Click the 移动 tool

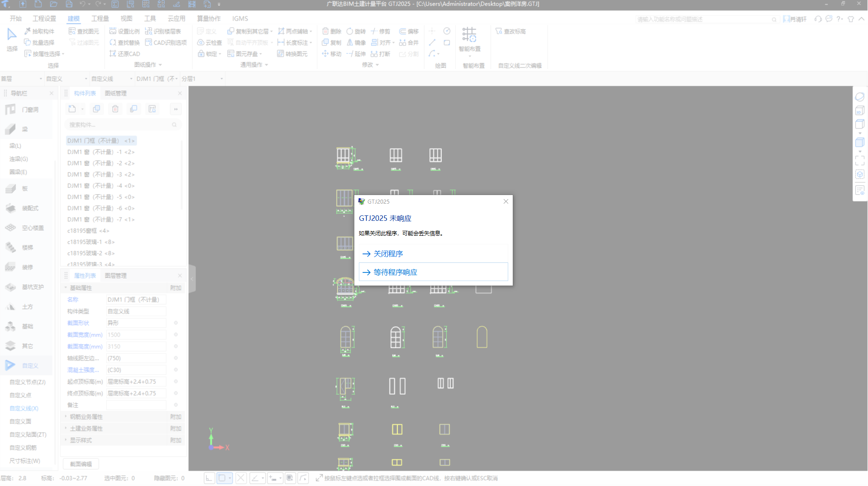pyautogui.click(x=332, y=54)
